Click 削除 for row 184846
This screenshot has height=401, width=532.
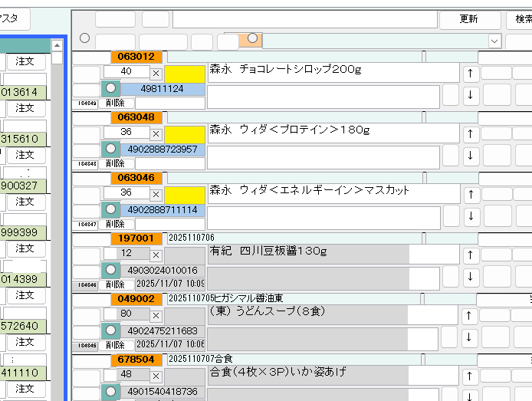tap(116, 284)
